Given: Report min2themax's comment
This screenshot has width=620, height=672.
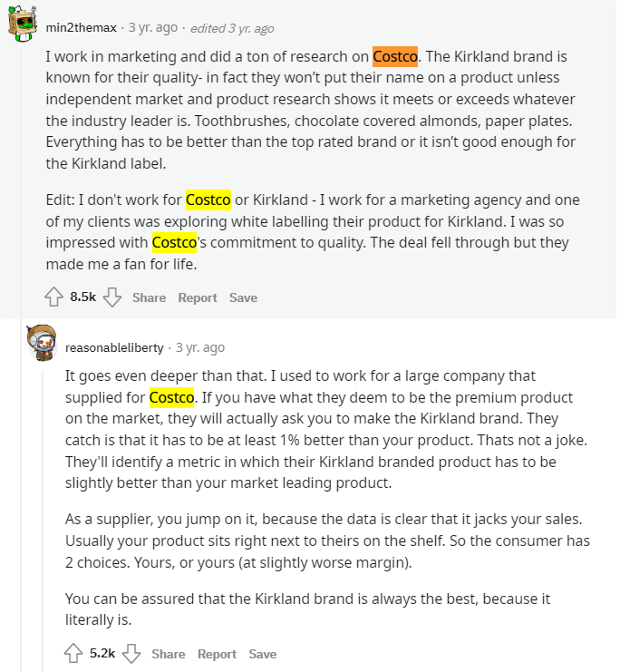Looking at the screenshot, I should coord(197,297).
